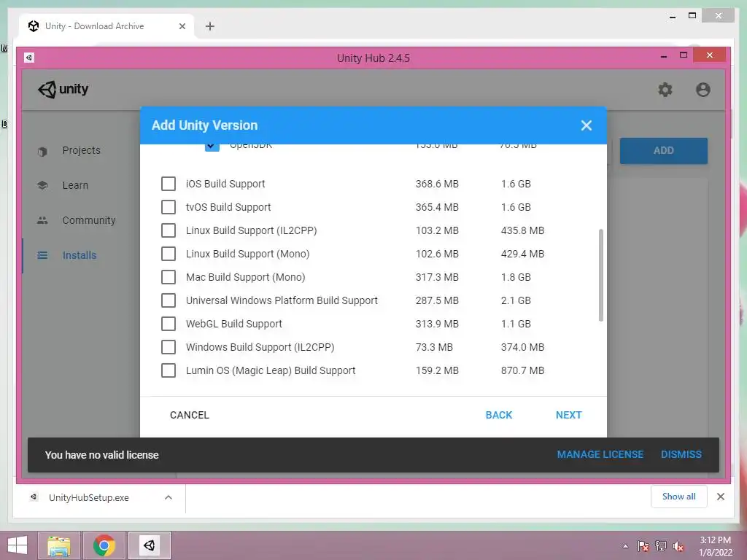
Task: Expand the UnityHubSetup.exe download options chevron
Action: click(169, 497)
